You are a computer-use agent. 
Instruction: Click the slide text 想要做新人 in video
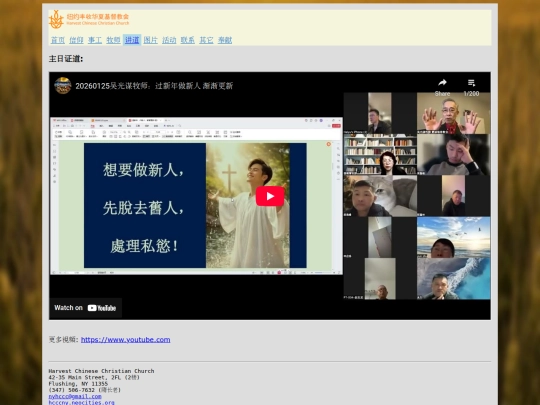tap(144, 170)
